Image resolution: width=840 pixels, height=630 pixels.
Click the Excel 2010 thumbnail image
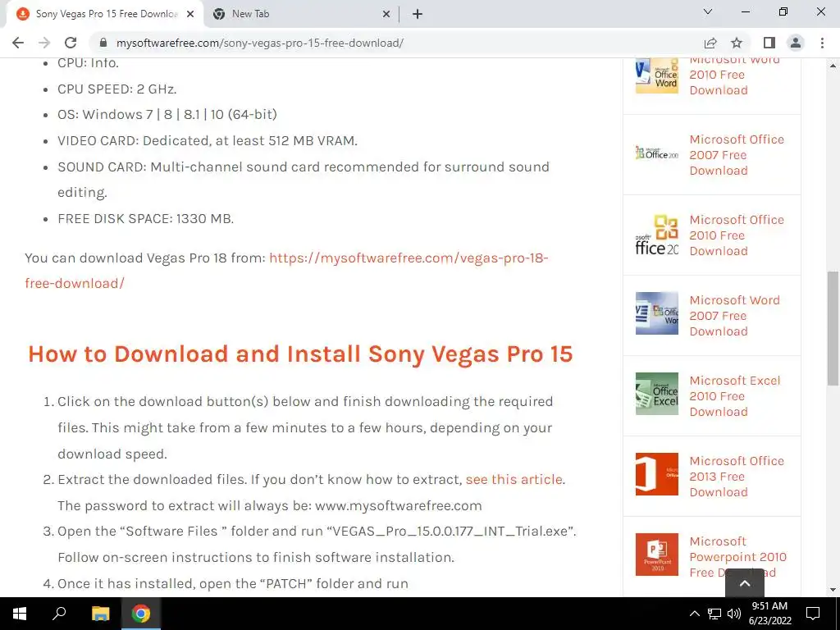pyautogui.click(x=657, y=394)
